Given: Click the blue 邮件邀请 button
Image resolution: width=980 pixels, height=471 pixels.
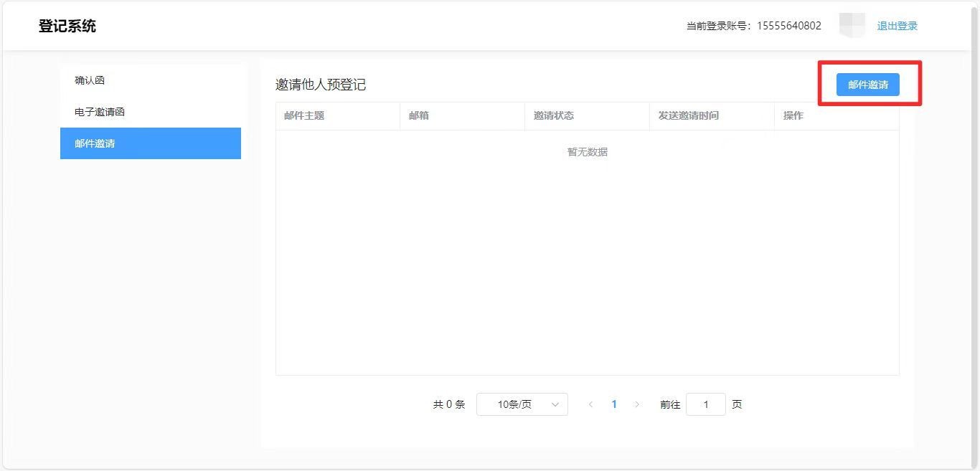Looking at the screenshot, I should tap(867, 85).
